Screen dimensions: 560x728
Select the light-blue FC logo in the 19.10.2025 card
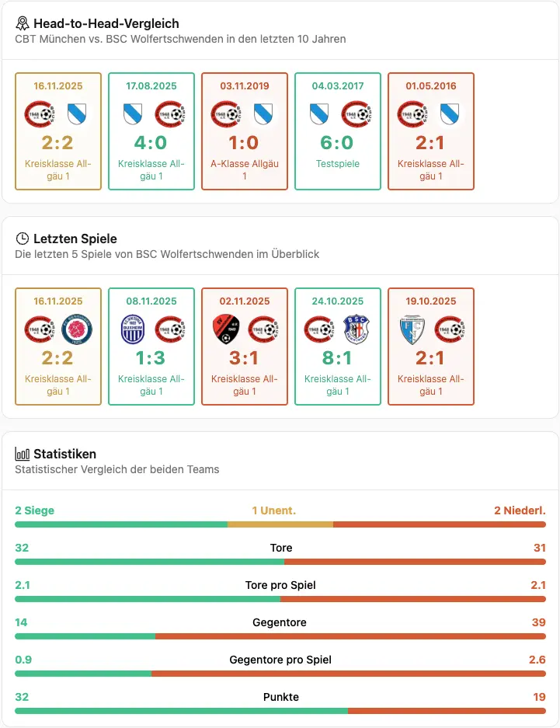(413, 329)
